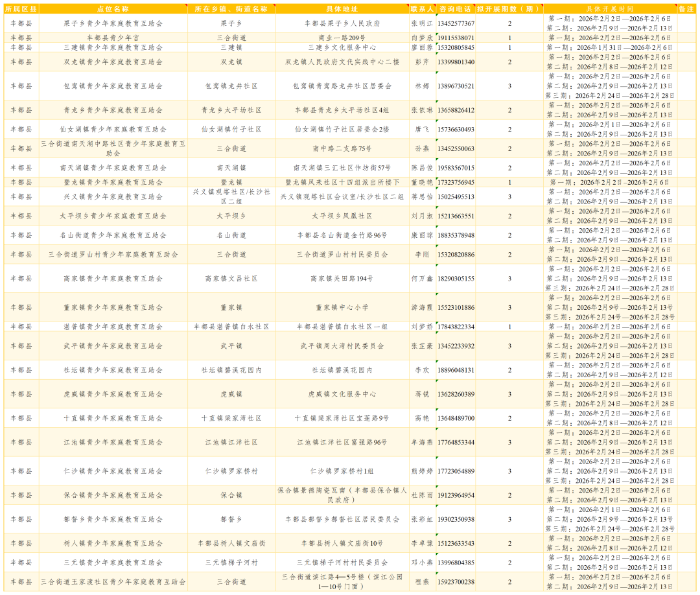This screenshot has height=595, width=700.
Task: Select phone number 17843822334
Action: tap(456, 327)
